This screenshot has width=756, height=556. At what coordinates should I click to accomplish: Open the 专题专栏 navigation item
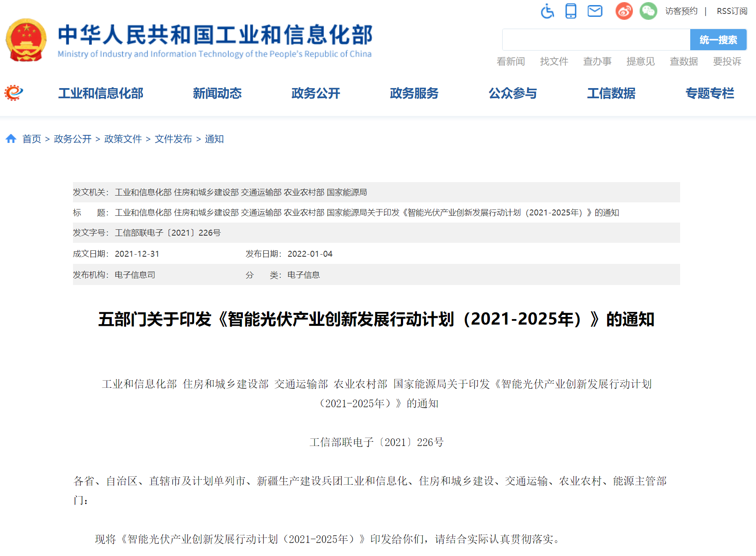click(x=710, y=93)
